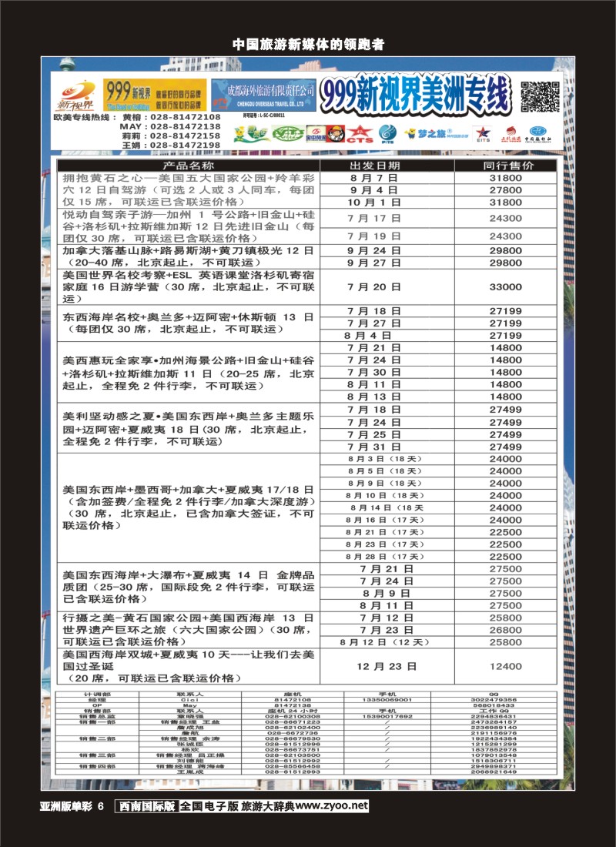Image resolution: width=616 pixels, height=847 pixels.
Task: Click the 999新视界美洲专线 title
Action: pyautogui.click(x=415, y=95)
